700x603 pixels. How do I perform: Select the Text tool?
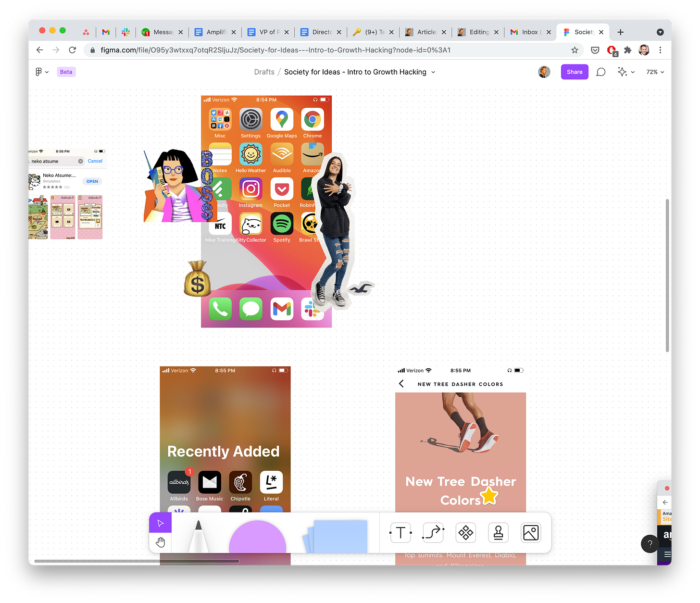coord(400,533)
